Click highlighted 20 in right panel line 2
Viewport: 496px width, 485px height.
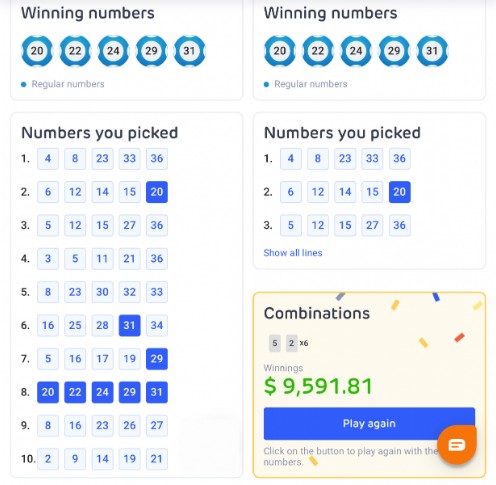click(400, 192)
